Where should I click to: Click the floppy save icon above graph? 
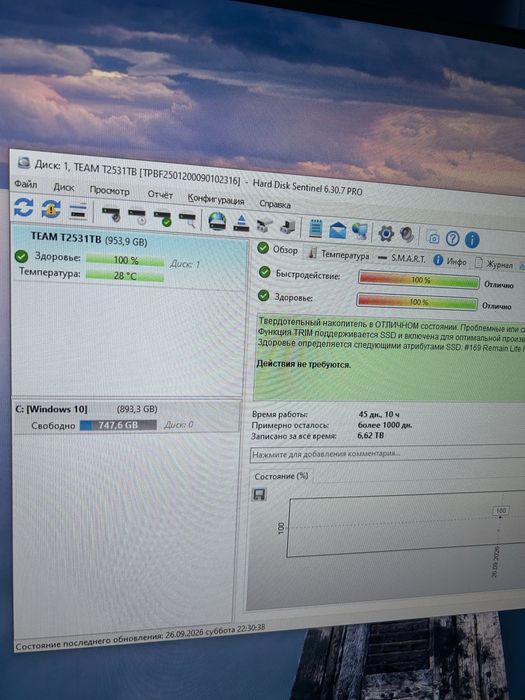pos(259,494)
